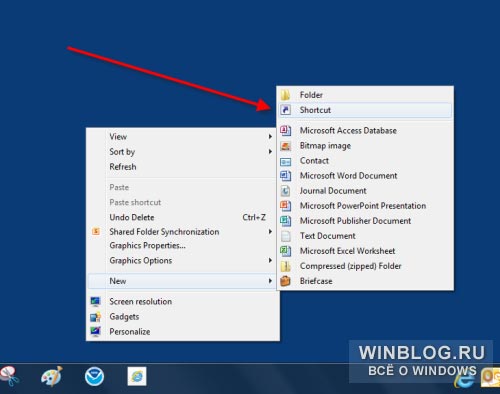Image resolution: width=500 pixels, height=394 pixels.
Task: Choose Graphics Options in the menu
Action: (x=141, y=260)
